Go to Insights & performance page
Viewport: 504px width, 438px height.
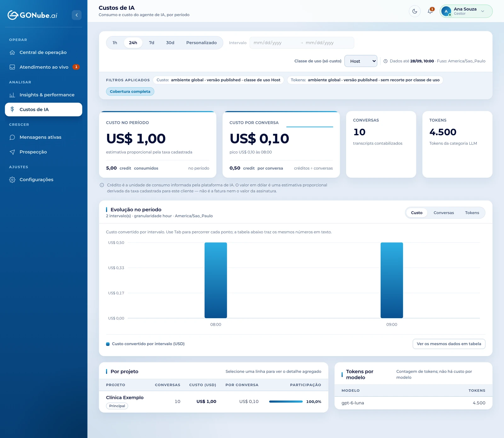[43, 95]
